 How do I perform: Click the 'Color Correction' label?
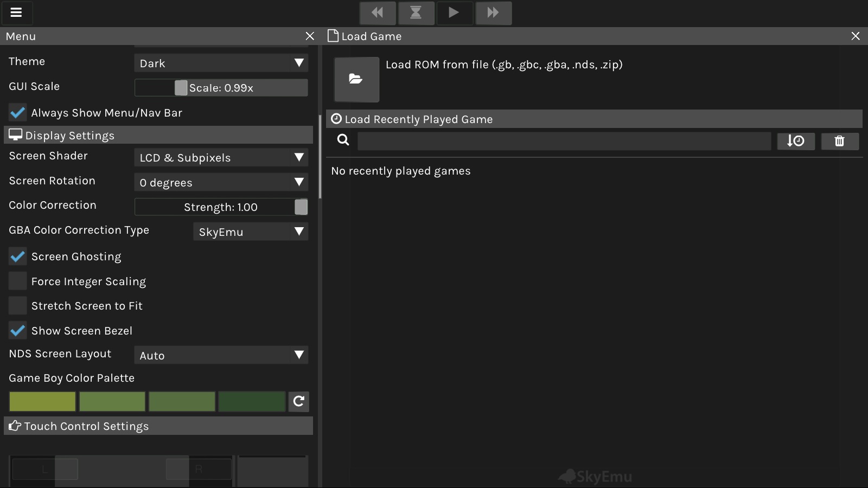pos(53,205)
